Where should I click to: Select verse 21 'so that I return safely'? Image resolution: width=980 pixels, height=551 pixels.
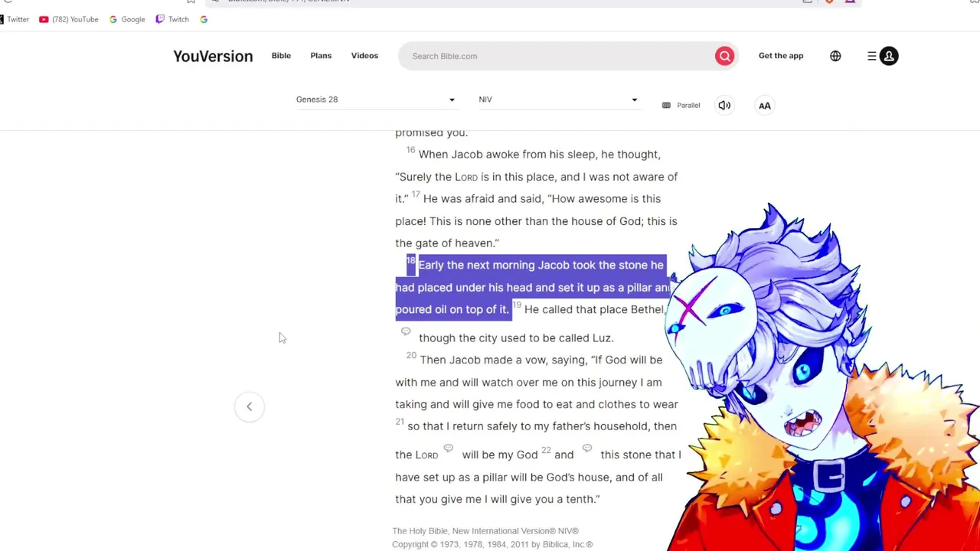541,426
